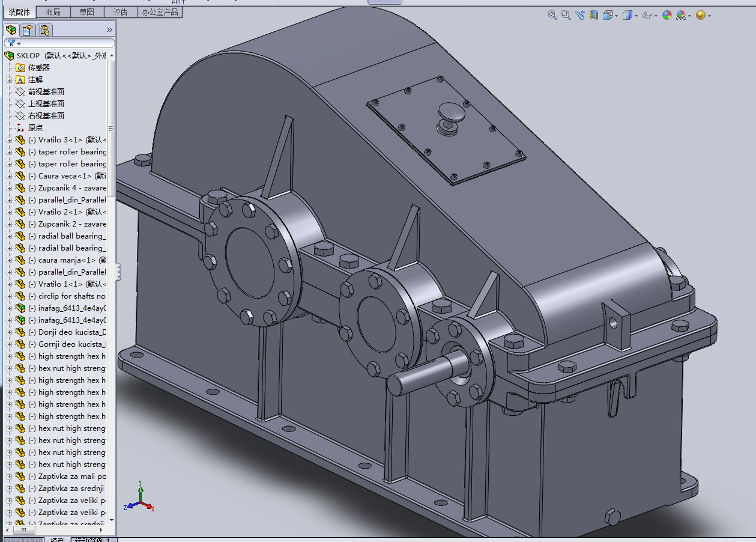Click the blue Z axis of triad

pos(131,506)
